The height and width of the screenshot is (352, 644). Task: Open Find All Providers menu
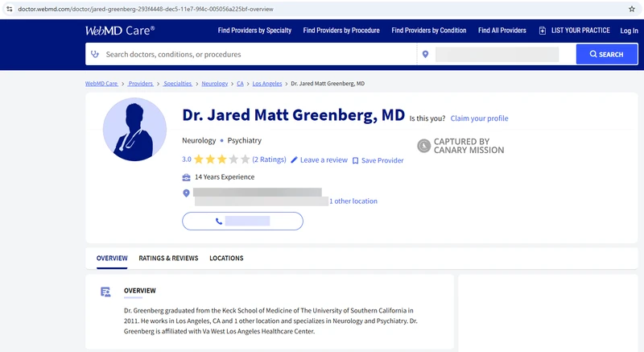pyautogui.click(x=502, y=31)
